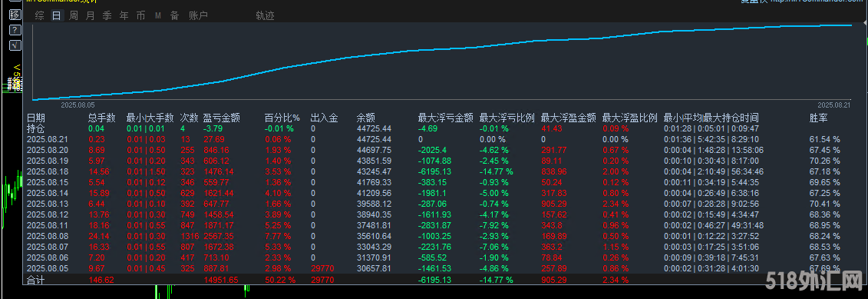Select the M tab
This screenshot has width=868, height=299.
tap(158, 16)
